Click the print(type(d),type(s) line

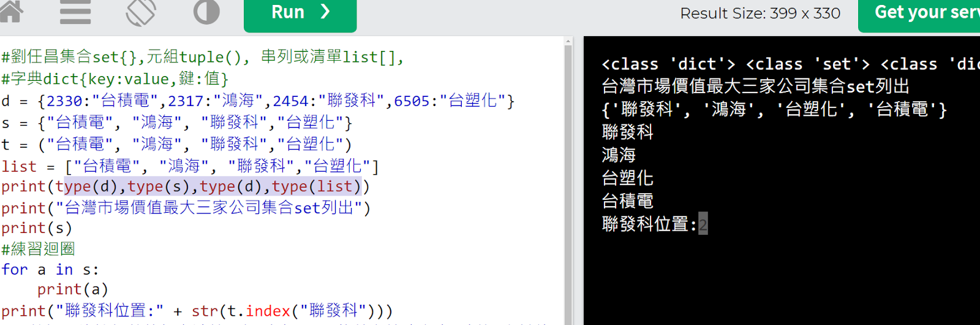[x=186, y=186]
